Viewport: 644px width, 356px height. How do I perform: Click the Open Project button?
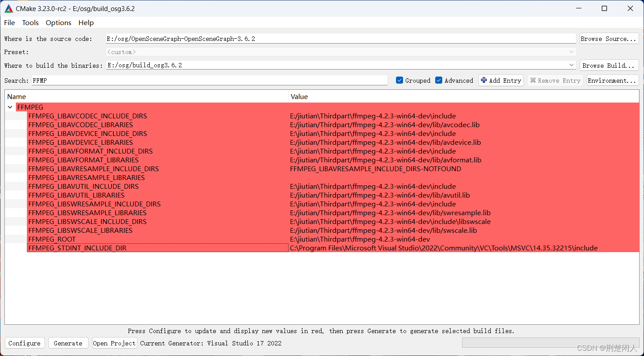[x=115, y=343]
